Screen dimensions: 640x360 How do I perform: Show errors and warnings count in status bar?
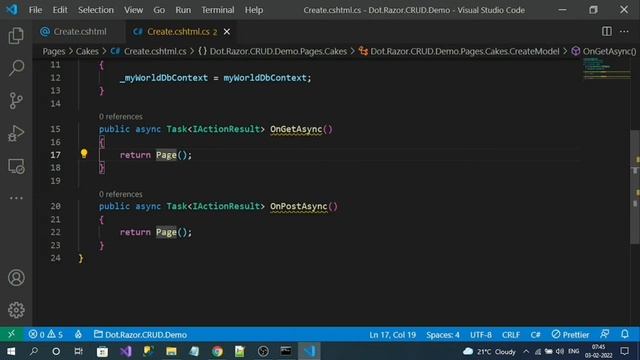pyautogui.click(x=46, y=335)
